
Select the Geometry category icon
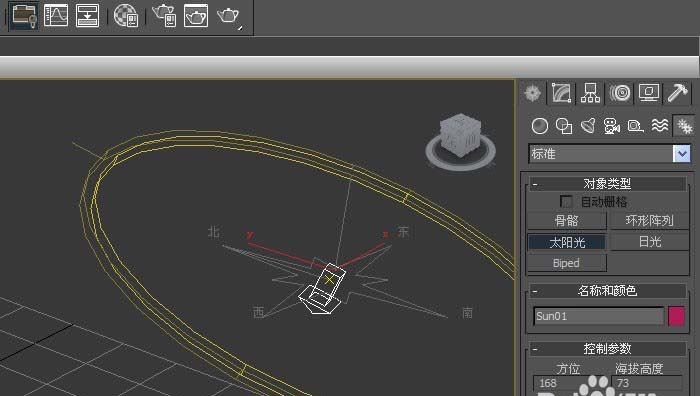pos(540,126)
